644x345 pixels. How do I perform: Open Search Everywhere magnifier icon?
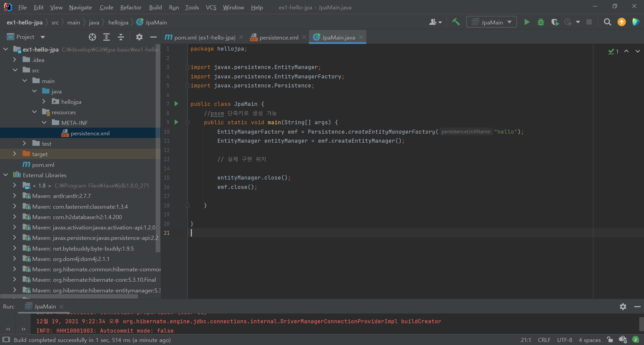pyautogui.click(x=607, y=22)
